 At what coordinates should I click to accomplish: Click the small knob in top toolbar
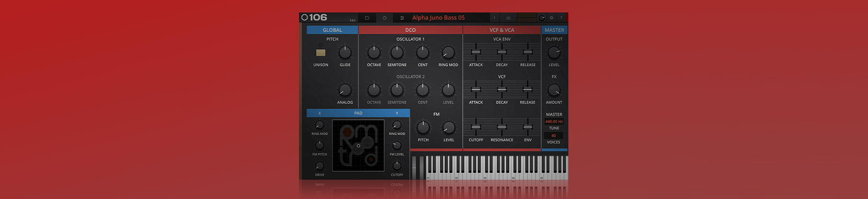coord(542,18)
